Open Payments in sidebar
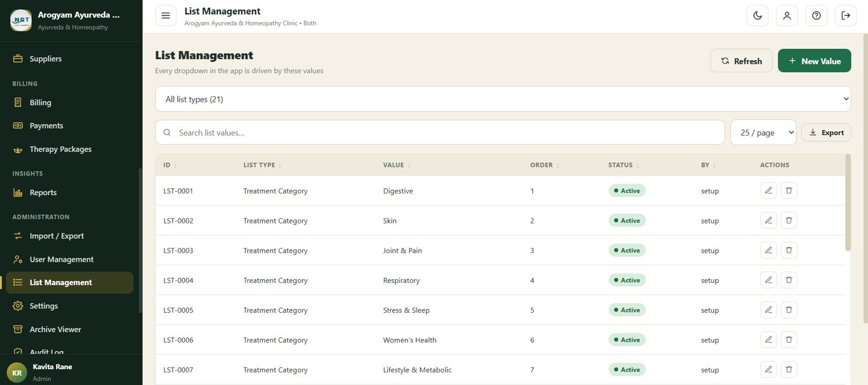 point(69,125)
